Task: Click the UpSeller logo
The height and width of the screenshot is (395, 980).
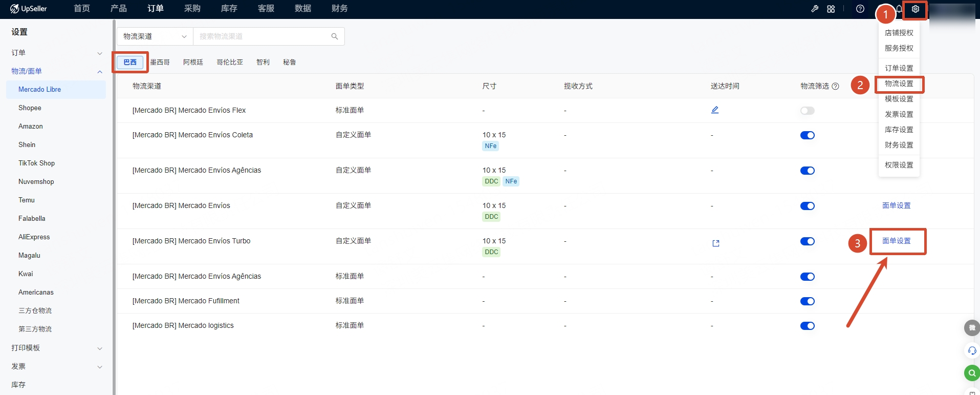Action: pyautogui.click(x=29, y=9)
